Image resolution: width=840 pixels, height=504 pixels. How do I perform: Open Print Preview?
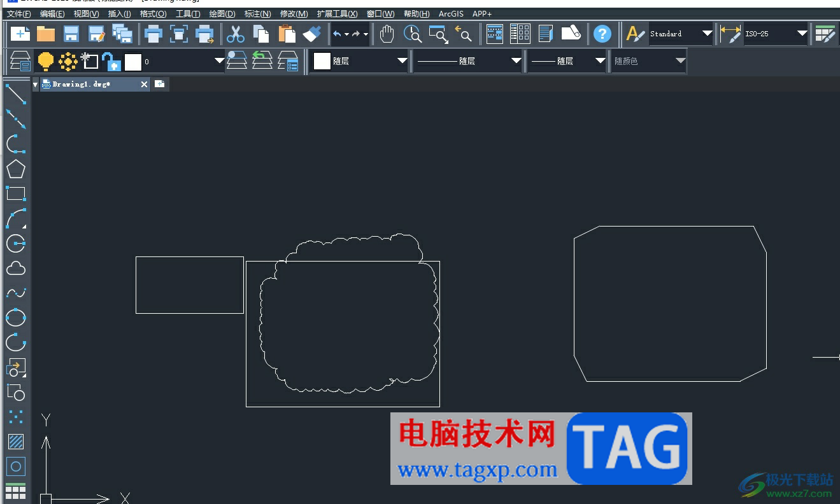pos(179,34)
